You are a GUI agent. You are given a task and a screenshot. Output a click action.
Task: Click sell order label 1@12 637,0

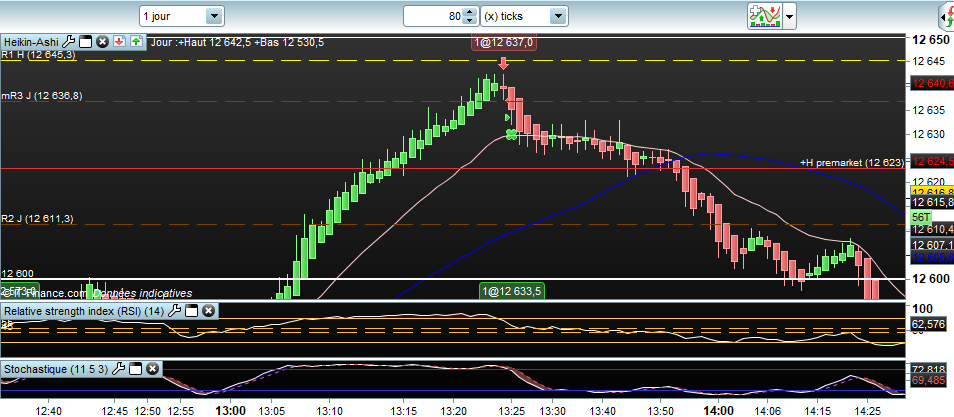tap(504, 43)
